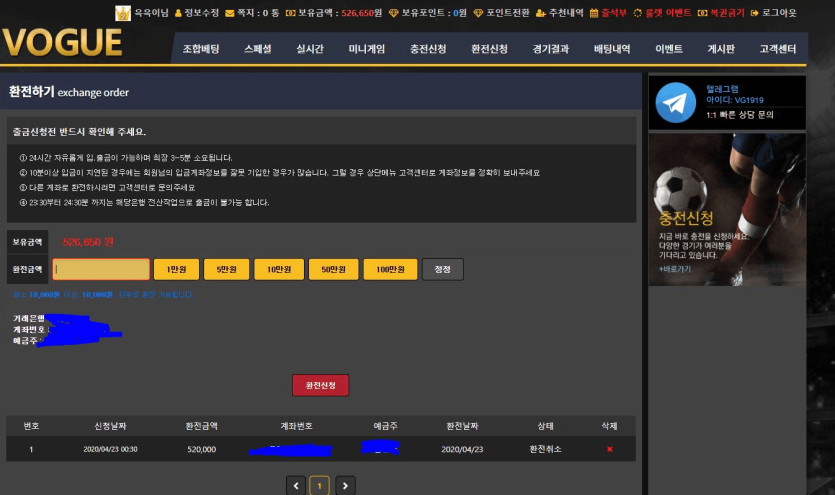Click +바로가기 link in banner
Image resolution: width=835 pixels, height=495 pixels.
point(675,269)
